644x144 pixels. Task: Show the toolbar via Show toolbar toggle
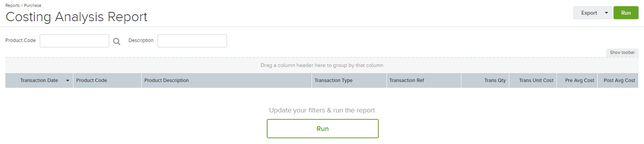622,53
